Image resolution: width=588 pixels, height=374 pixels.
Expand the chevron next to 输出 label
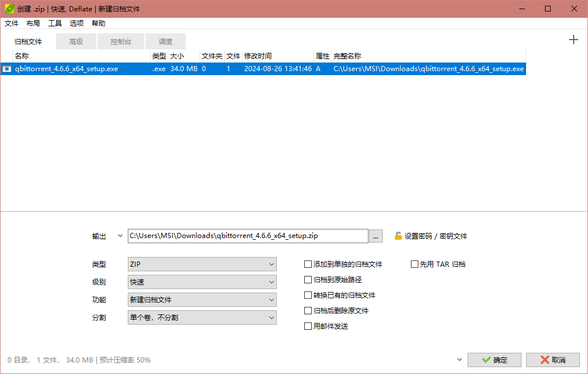[120, 236]
